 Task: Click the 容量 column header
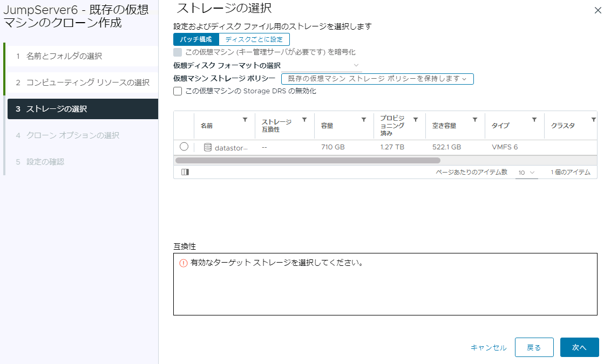pos(327,126)
